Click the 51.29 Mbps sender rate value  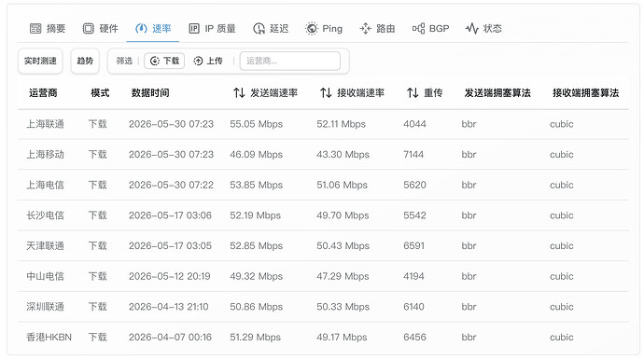pos(255,337)
